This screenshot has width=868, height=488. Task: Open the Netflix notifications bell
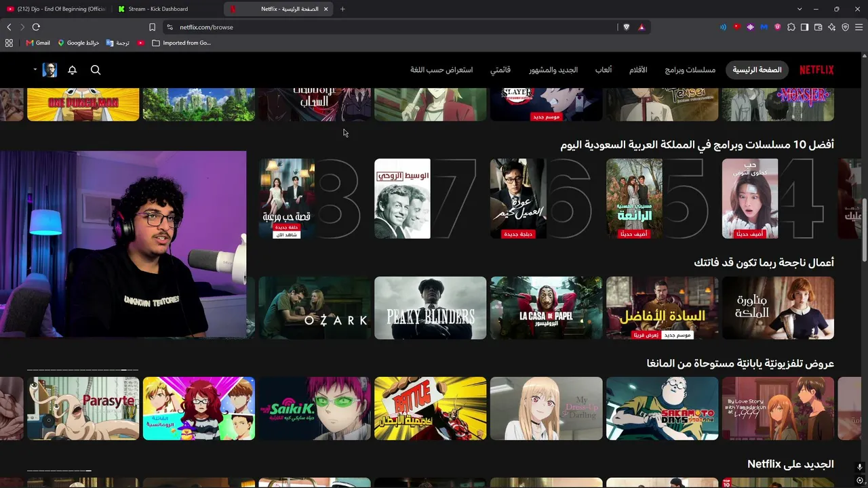click(x=72, y=70)
